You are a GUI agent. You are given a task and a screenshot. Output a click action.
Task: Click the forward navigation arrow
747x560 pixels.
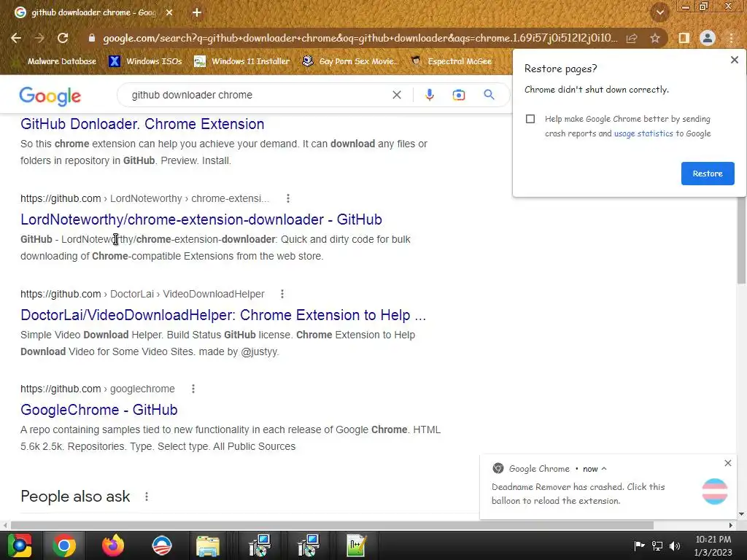[39, 38]
